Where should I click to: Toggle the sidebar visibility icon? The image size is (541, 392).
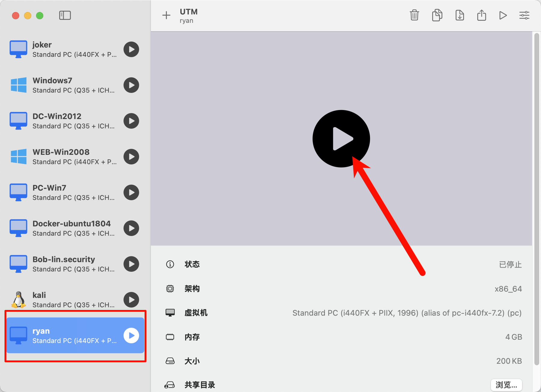pos(65,15)
